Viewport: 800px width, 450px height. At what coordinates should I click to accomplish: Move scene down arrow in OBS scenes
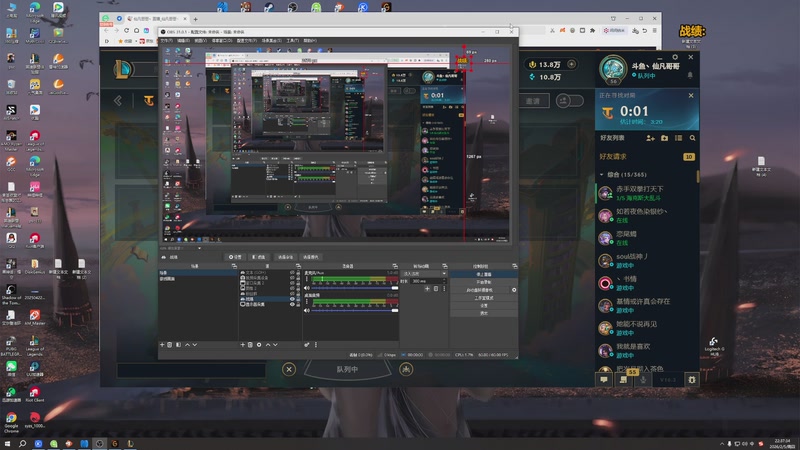(195, 345)
